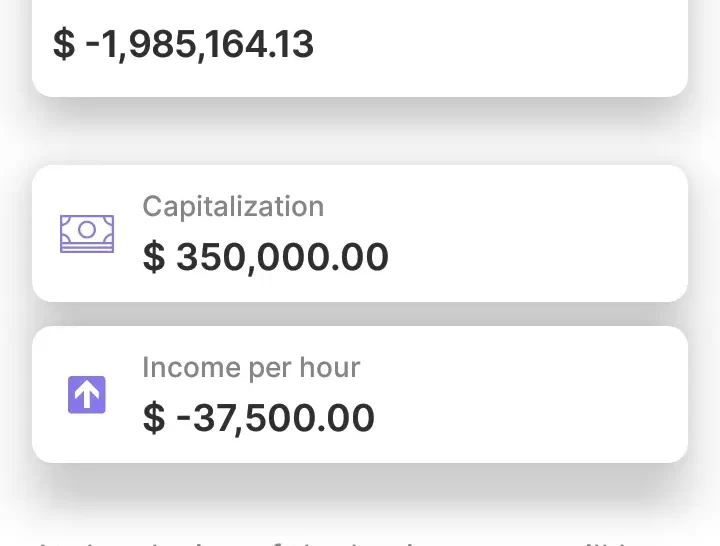The height and width of the screenshot is (546, 720).
Task: Click the gap between balance and Capitalization cards
Action: (x=360, y=131)
